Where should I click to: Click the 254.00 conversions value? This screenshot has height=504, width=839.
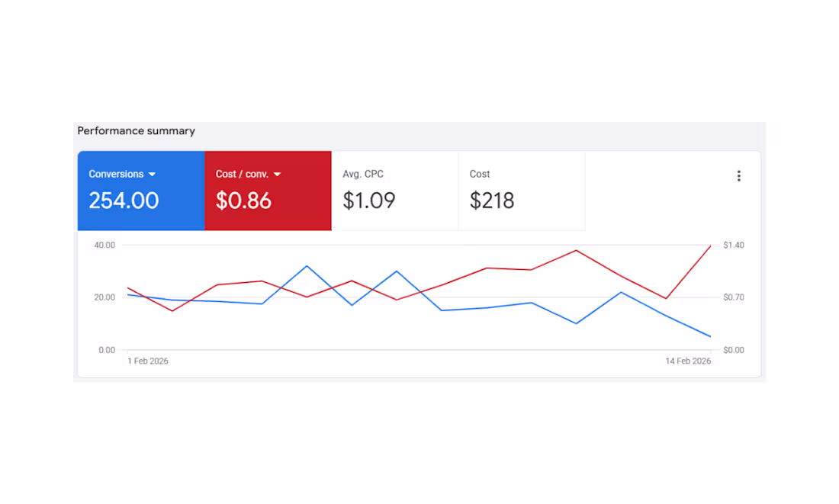coord(124,201)
